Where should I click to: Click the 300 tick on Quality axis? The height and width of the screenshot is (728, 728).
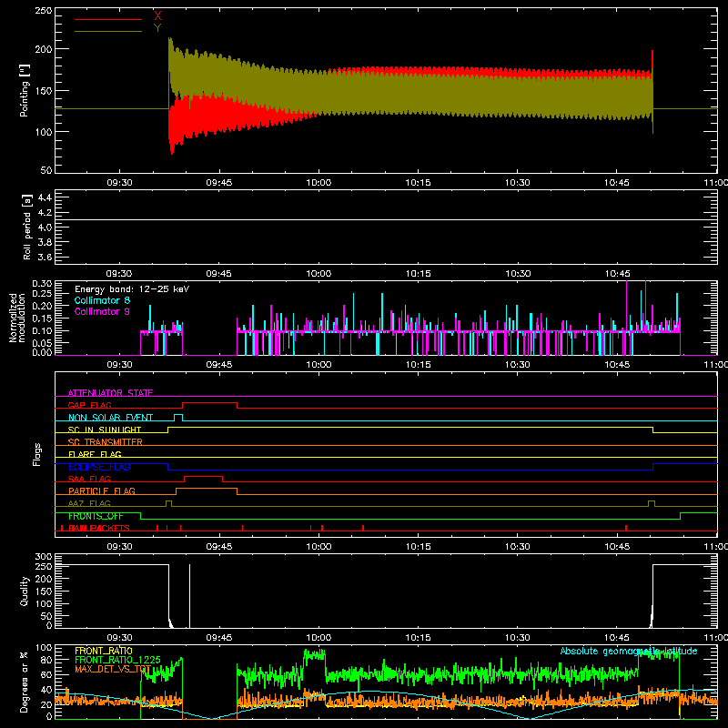pyautogui.click(x=44, y=557)
